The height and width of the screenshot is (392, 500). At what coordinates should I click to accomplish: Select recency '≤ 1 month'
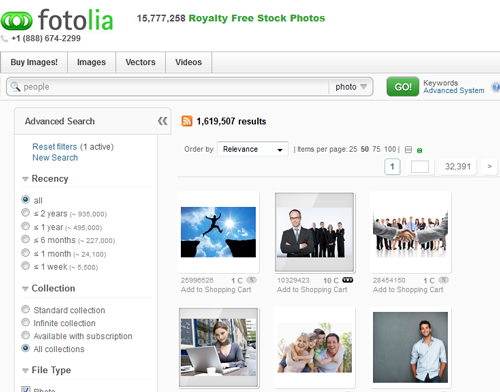point(25,253)
